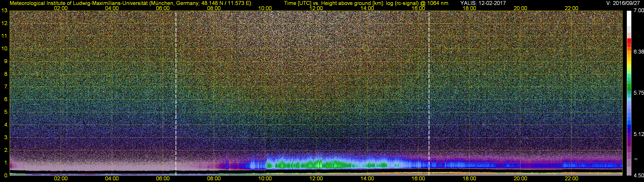Select the 16:00 label on the bottom time axis
The width and height of the screenshot is (644, 182).
418,179
